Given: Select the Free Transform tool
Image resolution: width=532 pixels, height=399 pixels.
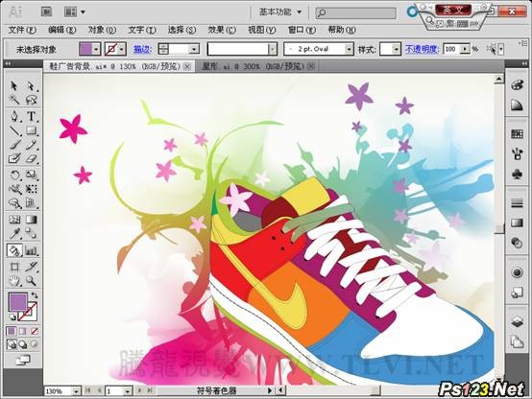Looking at the screenshot, I should 32,189.
